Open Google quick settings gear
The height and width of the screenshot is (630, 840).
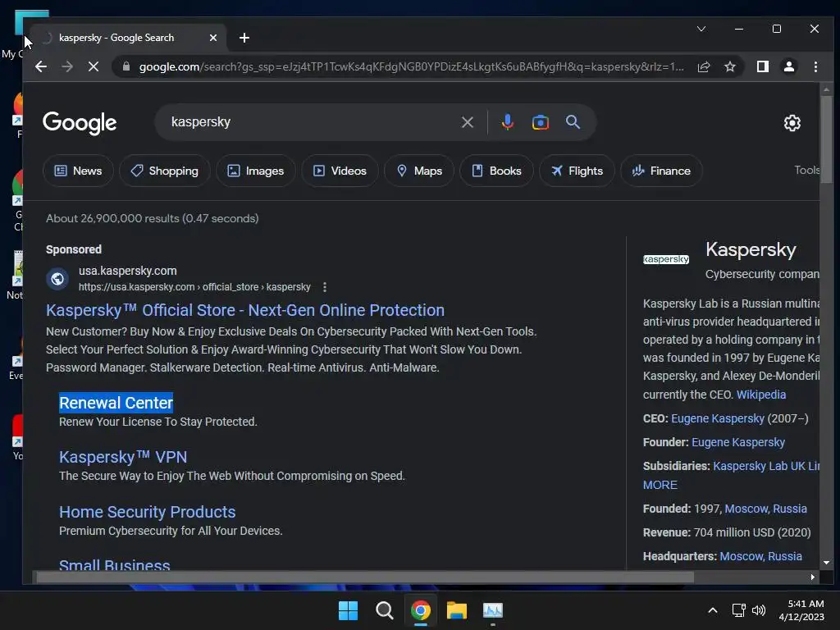pos(792,123)
